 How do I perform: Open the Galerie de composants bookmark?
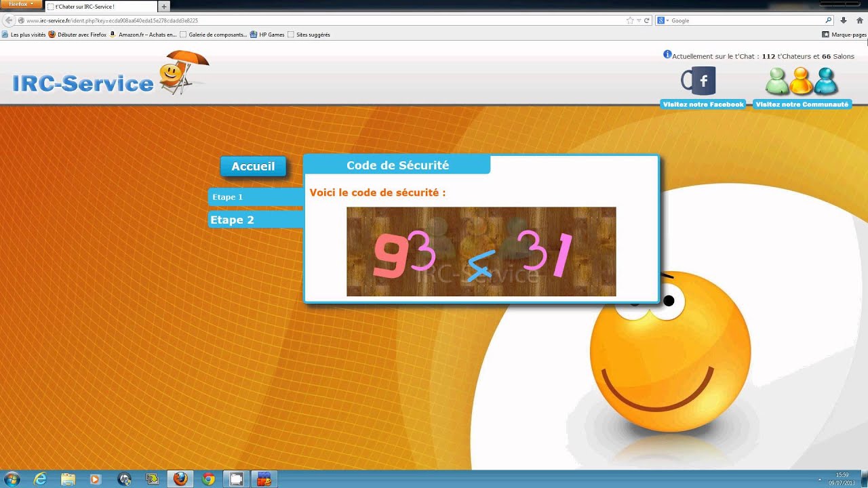213,35
